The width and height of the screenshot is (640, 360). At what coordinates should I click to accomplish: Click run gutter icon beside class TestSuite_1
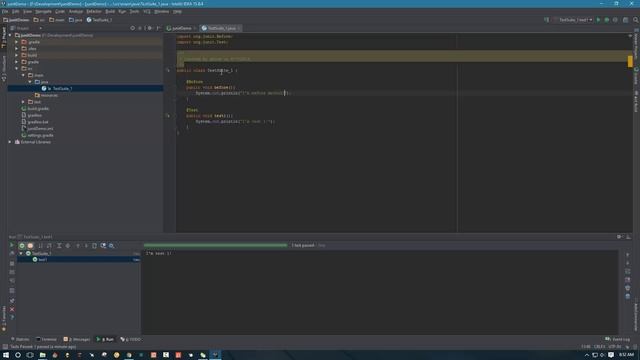pos(168,70)
